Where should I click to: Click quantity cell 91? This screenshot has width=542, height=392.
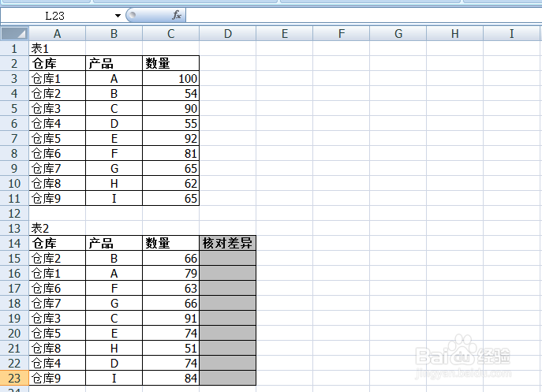tap(170, 318)
